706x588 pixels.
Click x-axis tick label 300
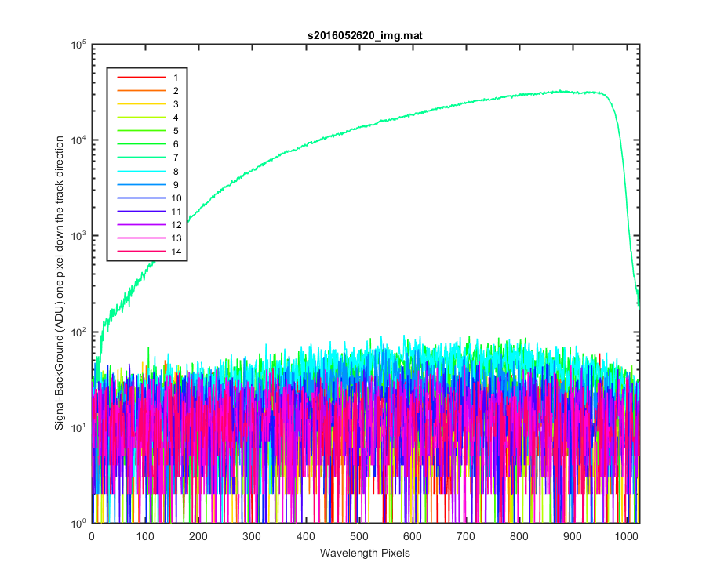[252, 537]
